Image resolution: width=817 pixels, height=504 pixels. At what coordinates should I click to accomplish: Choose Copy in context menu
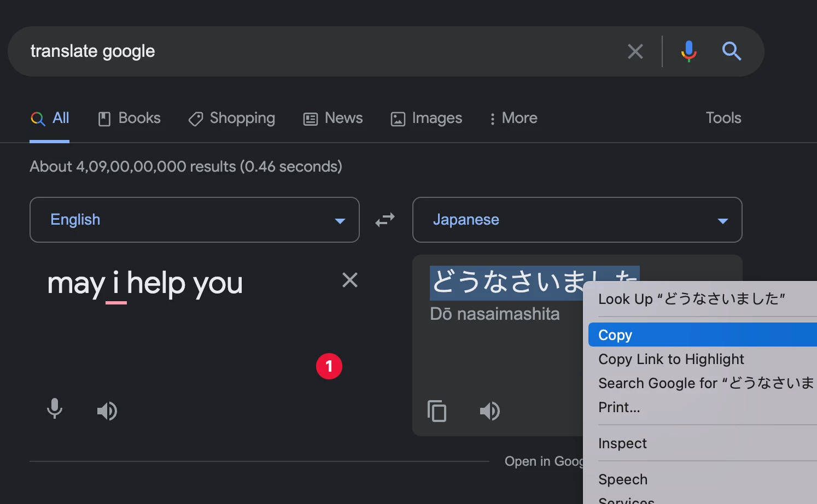tap(703, 335)
